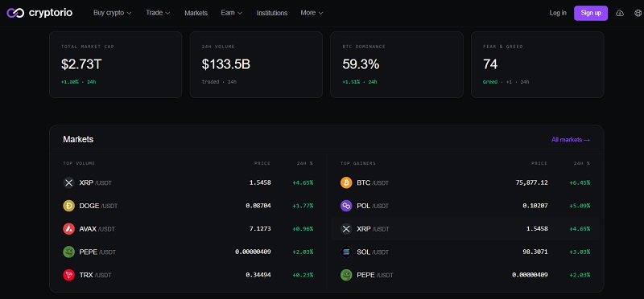Click the XRP coin icon in Top Volume
644x299 pixels.
(68, 182)
